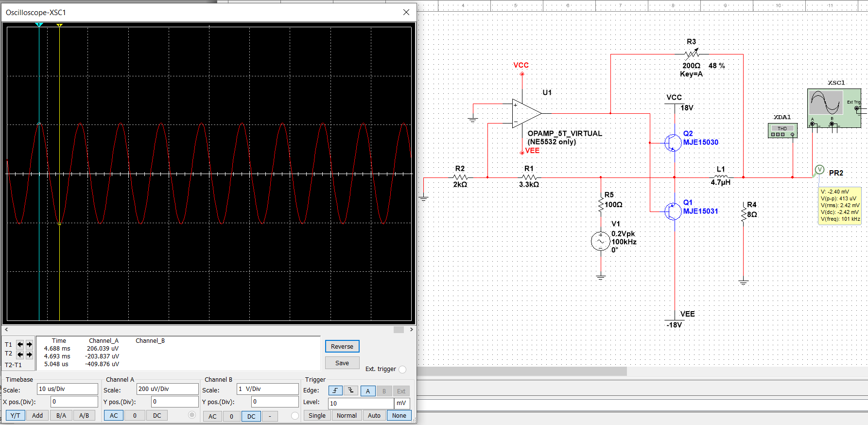
Task: Select the R4 8Ω resistor symbol
Action: coord(744,213)
